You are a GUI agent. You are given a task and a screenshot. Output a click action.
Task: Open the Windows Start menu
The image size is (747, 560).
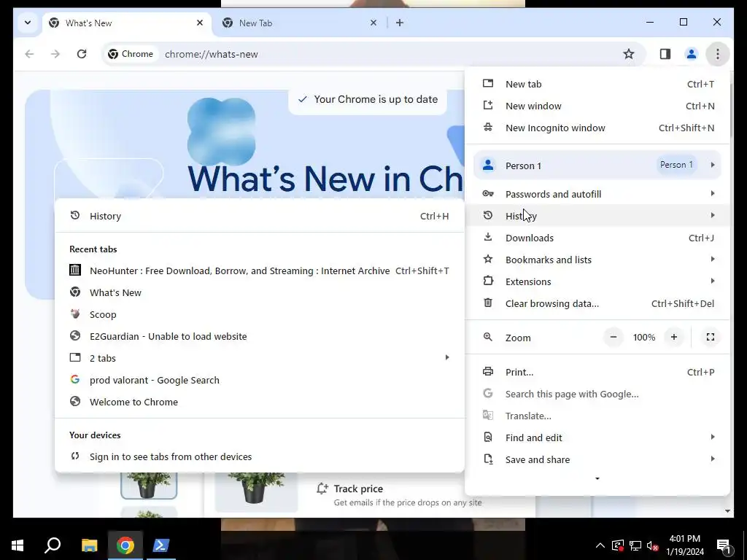point(18,545)
